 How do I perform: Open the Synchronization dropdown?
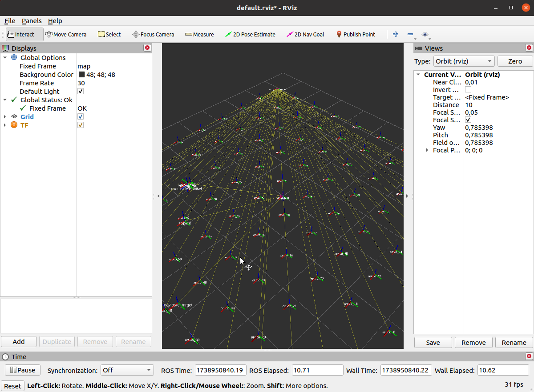[127, 370]
